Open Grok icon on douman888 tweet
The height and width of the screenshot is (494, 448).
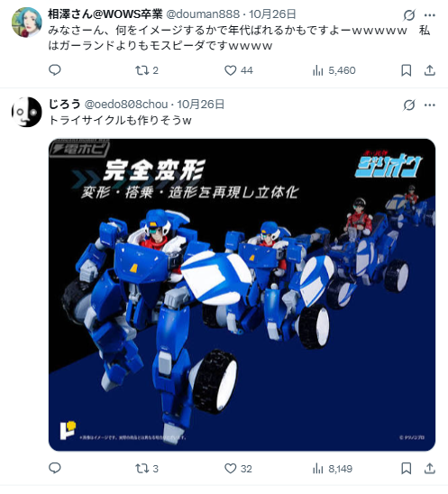point(409,14)
